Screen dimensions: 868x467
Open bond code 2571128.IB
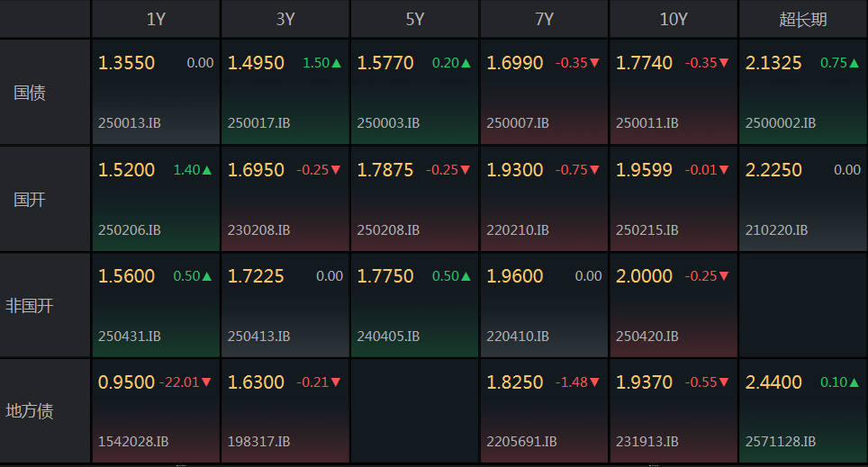780,442
